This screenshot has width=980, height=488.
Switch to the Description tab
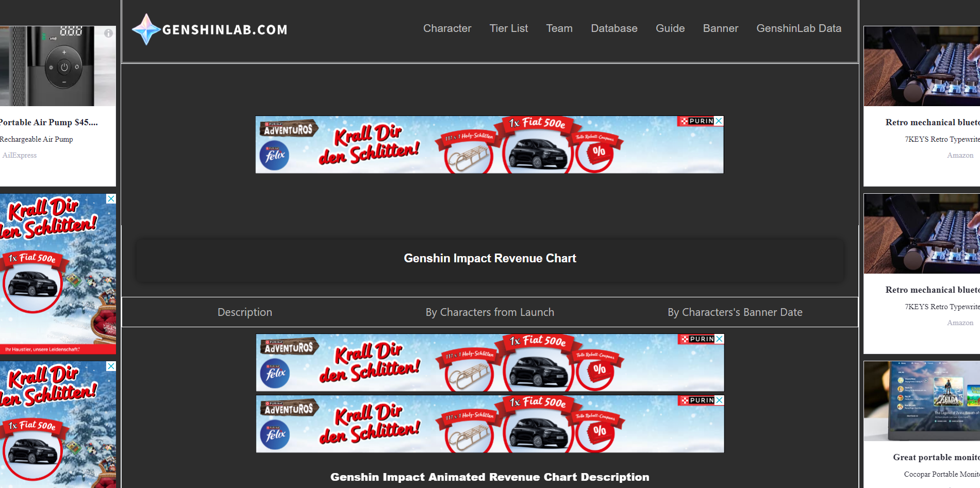[x=245, y=312]
